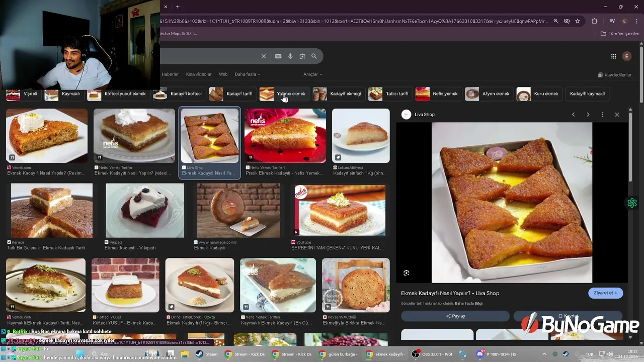Screen dimensions: 644x362
Task: Search by image with Google Lens icon
Action: coord(302,56)
